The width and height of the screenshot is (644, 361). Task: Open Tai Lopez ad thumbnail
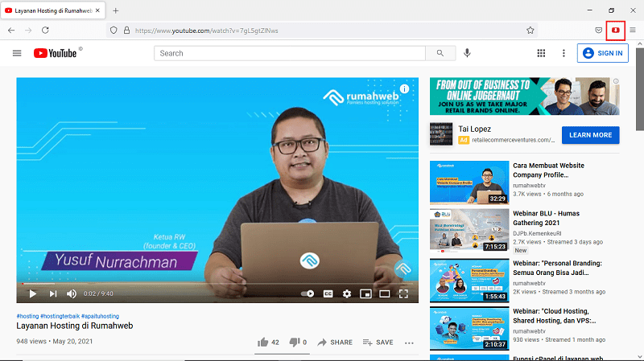(441, 133)
